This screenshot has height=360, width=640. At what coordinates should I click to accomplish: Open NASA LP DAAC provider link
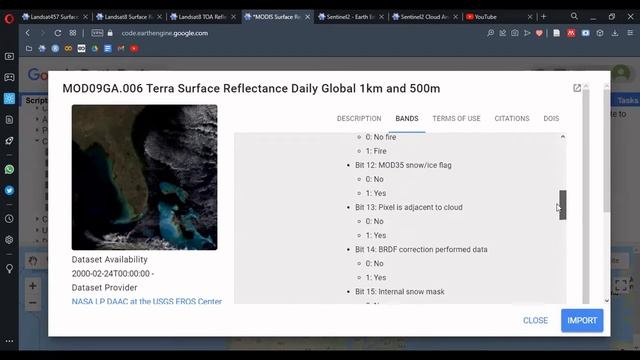[x=147, y=301]
